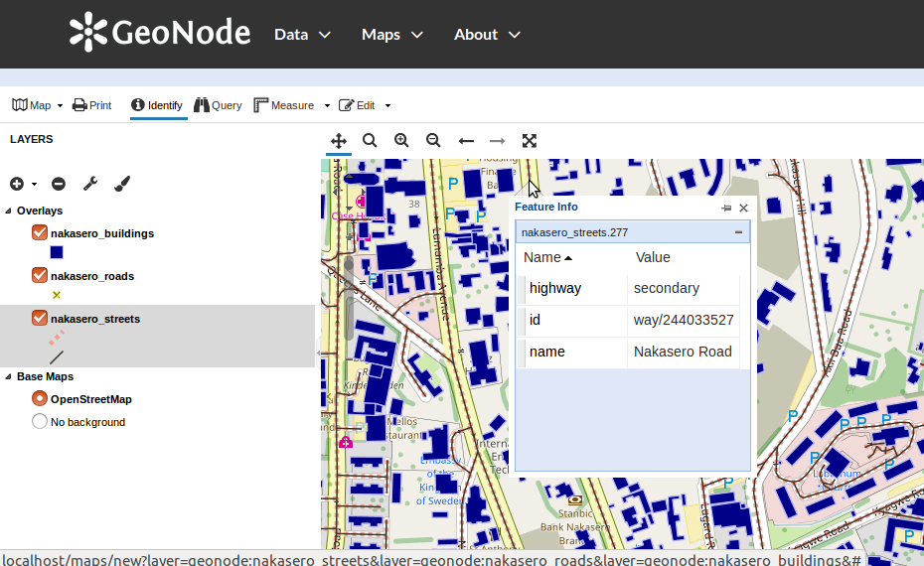Click the nakasero_buildings blue legend swatch
This screenshot has height=566, width=924.
pos(57,252)
